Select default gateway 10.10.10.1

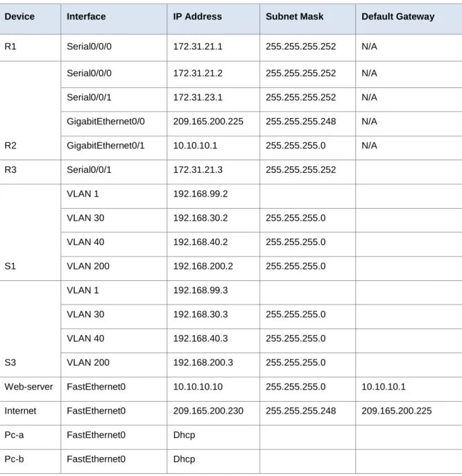(x=384, y=386)
